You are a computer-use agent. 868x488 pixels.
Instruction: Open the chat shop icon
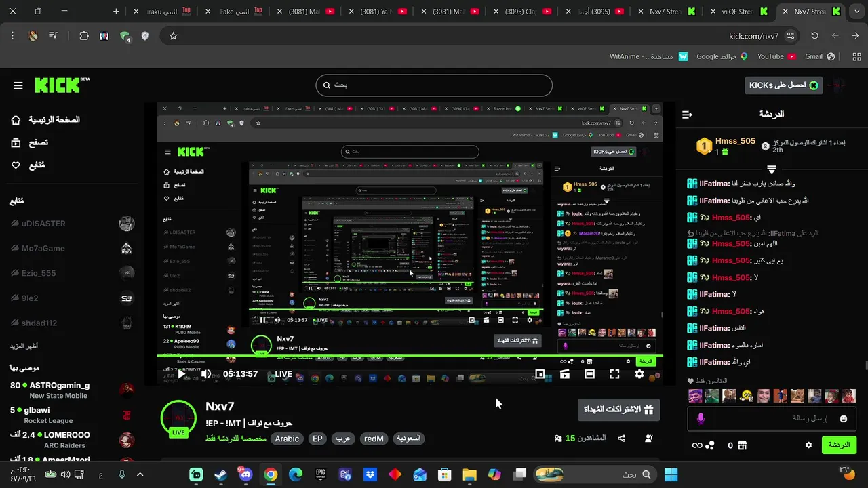click(742, 445)
